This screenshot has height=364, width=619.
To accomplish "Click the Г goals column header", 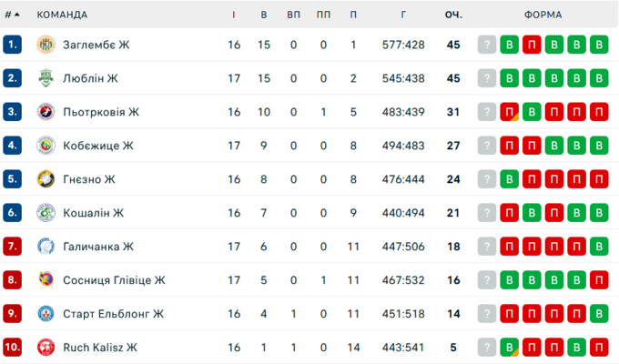I will coord(401,15).
